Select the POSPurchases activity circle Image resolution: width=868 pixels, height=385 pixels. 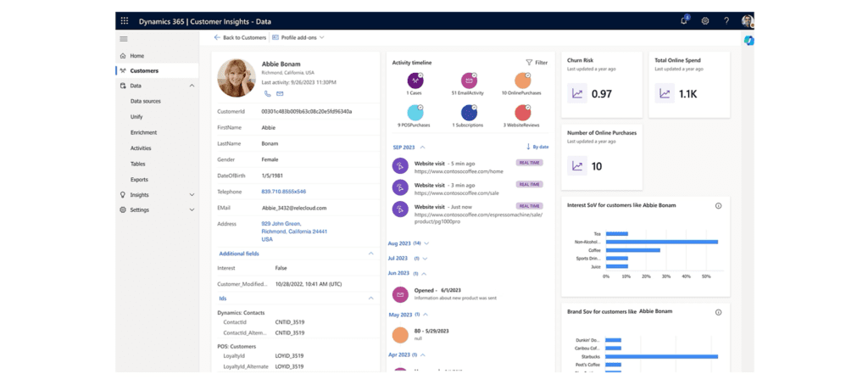point(415,113)
